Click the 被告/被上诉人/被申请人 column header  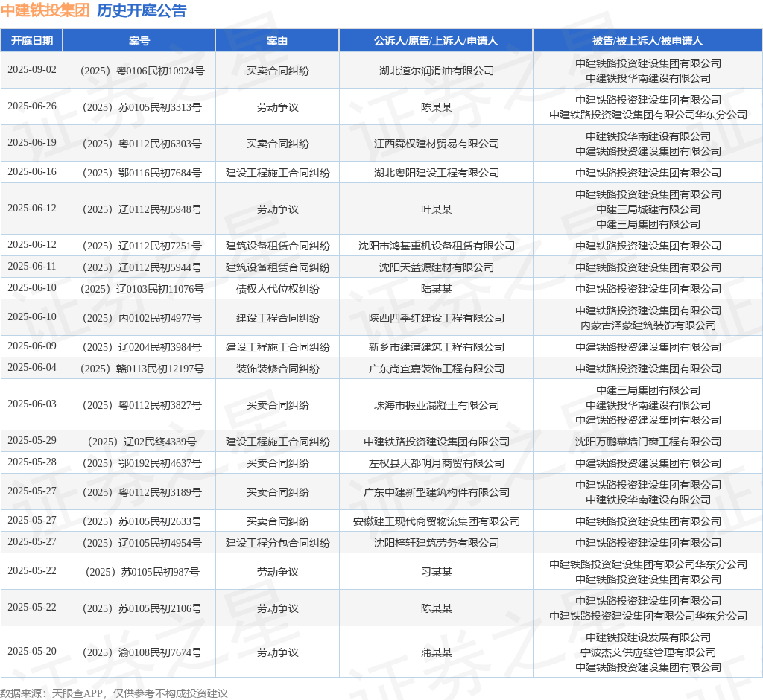click(648, 41)
